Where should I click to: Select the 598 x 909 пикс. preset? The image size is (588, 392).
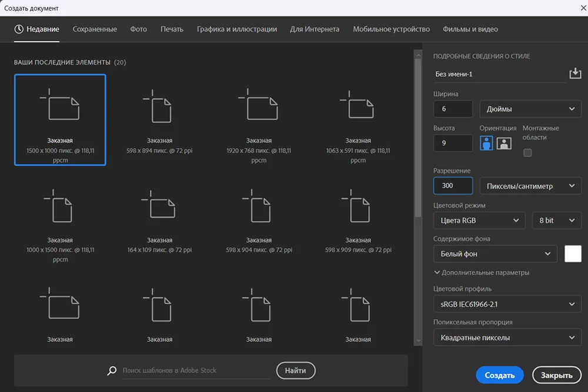click(358, 225)
